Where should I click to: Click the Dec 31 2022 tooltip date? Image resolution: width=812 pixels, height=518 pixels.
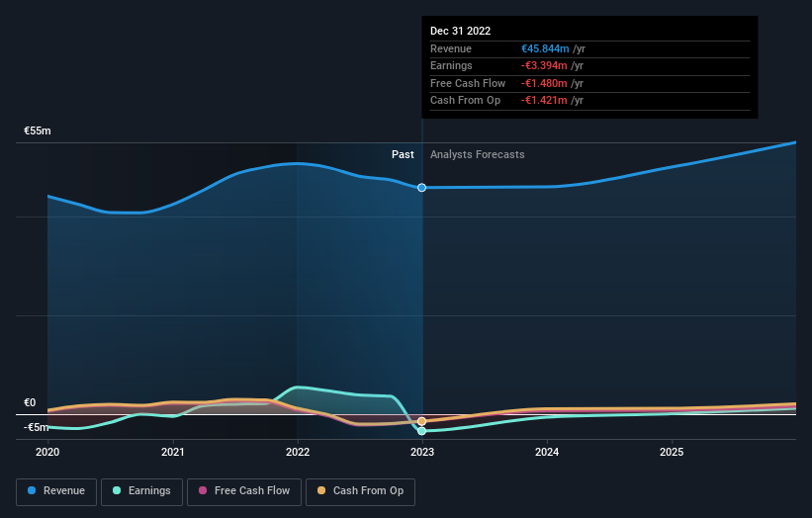click(x=460, y=31)
